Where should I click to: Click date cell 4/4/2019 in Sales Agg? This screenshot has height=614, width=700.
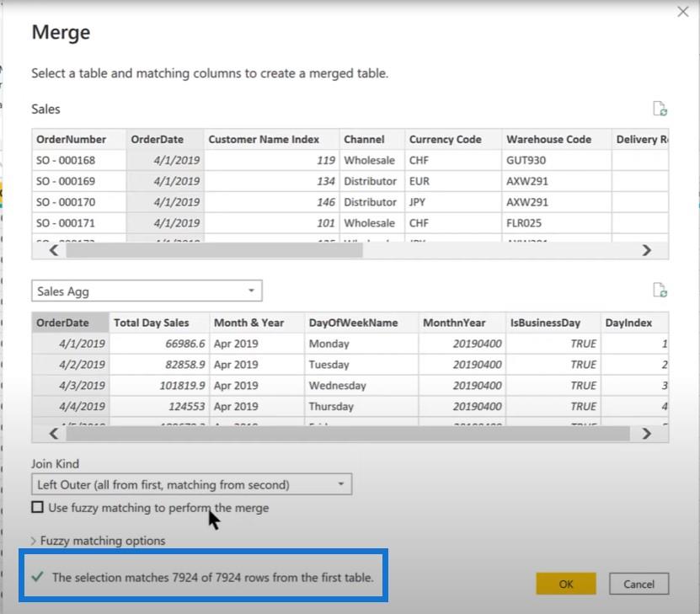click(71, 407)
